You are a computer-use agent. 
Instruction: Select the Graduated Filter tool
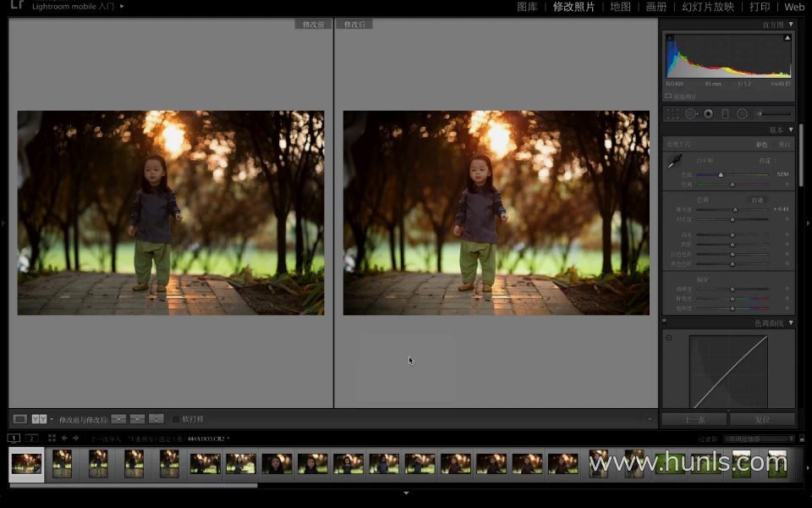click(x=725, y=113)
